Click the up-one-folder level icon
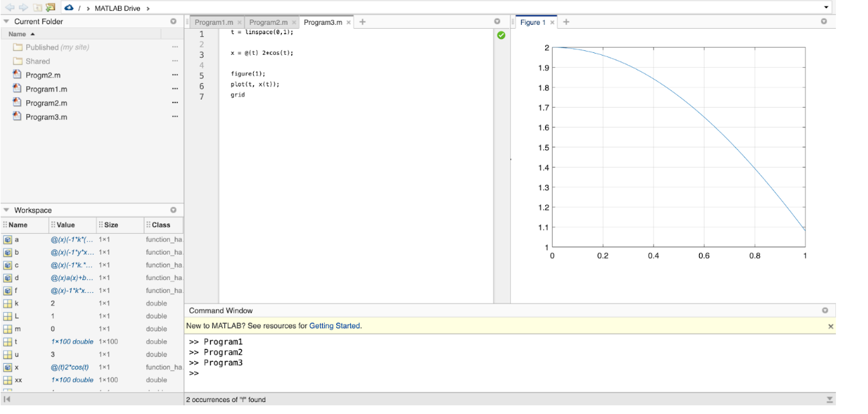The height and width of the screenshot is (414, 868). click(38, 7)
